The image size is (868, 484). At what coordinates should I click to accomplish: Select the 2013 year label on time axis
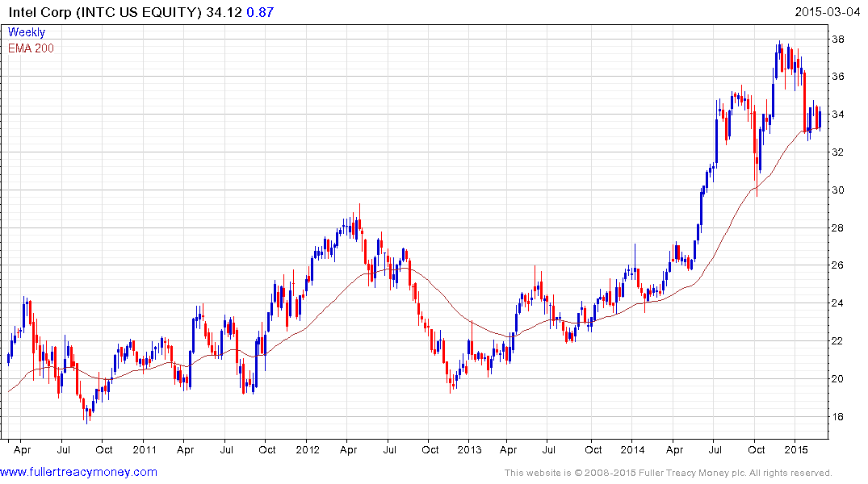coord(469,449)
